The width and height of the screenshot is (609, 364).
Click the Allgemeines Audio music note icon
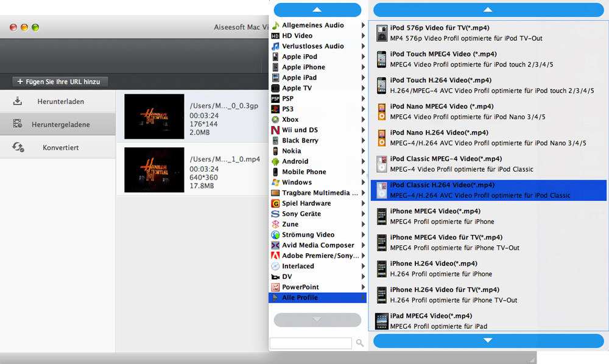pyautogui.click(x=275, y=25)
